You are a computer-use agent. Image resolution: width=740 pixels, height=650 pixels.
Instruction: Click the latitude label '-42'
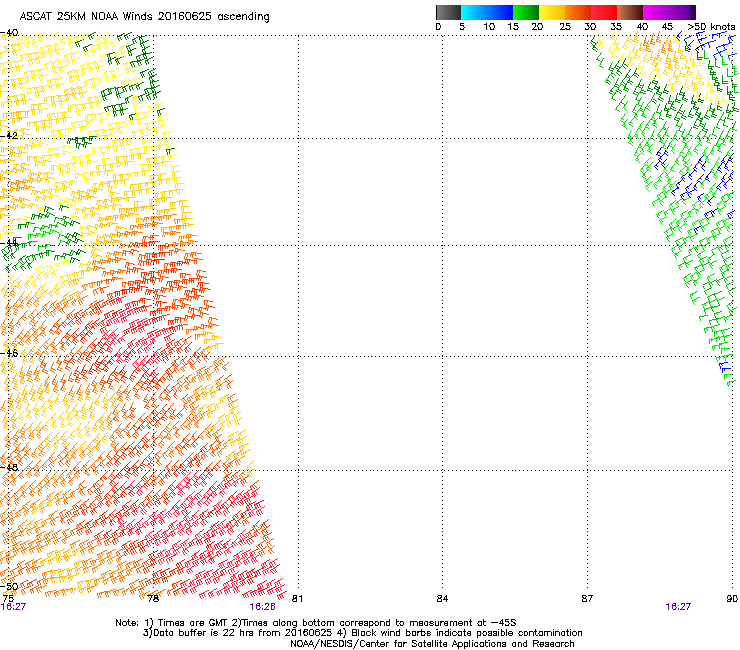point(9,135)
